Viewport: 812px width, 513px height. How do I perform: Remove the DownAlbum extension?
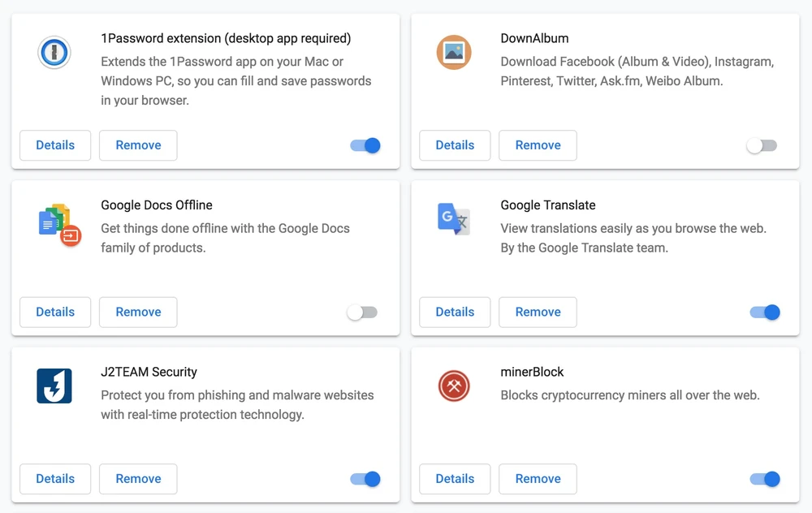click(538, 145)
